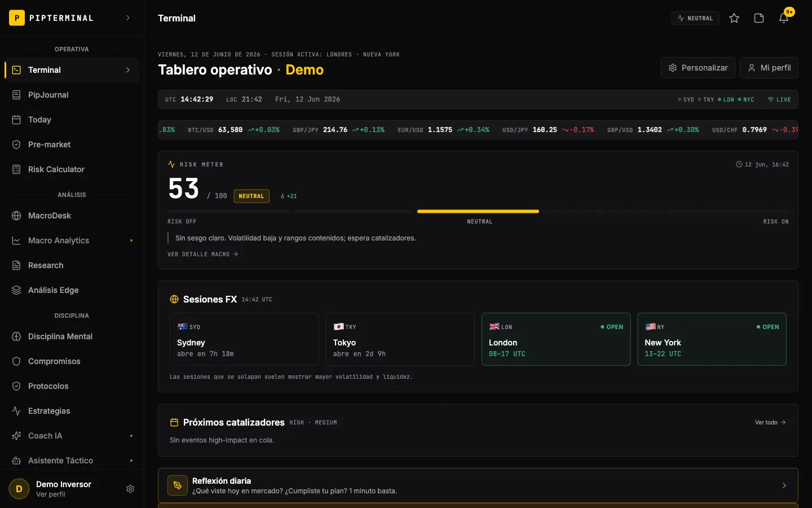Viewport: 812px width, 508px height.
Task: Click the Risk Meter pulse icon
Action: point(171,164)
